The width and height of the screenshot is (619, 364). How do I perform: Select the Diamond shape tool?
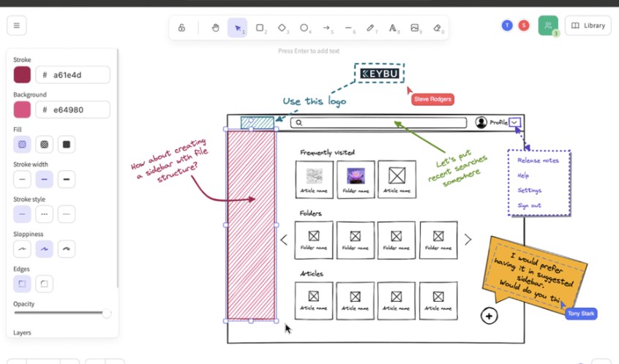282,28
